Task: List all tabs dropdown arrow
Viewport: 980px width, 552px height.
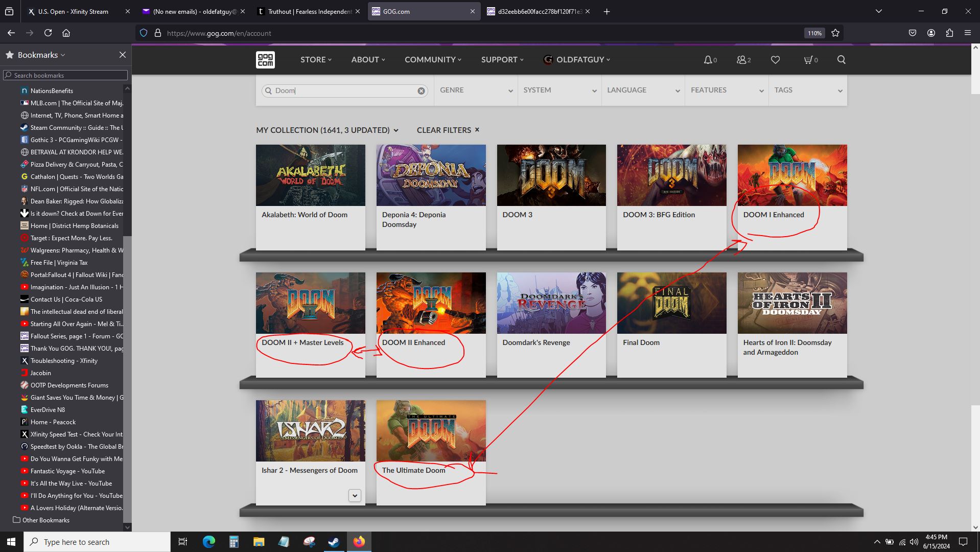Action: click(879, 11)
